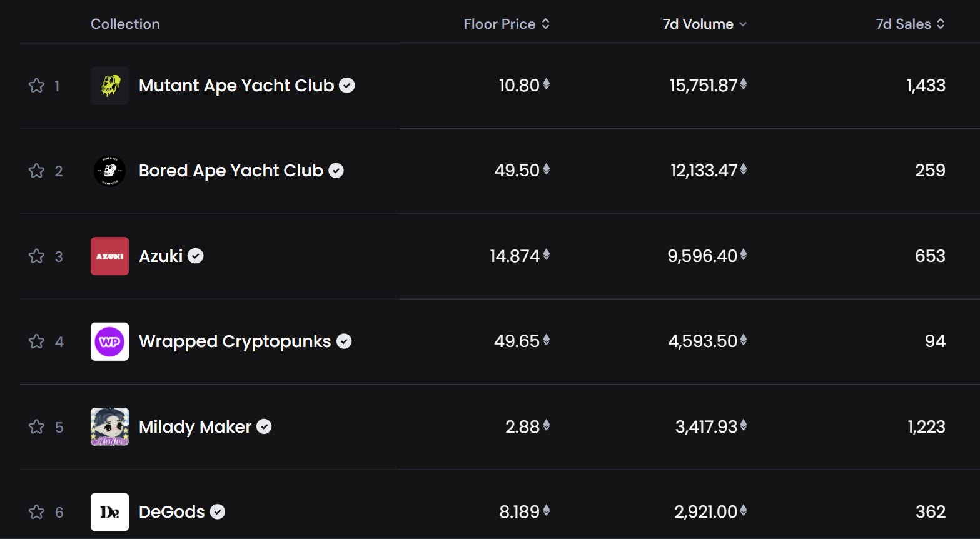Toggle the star next to Azuki
Image resolution: width=980 pixels, height=539 pixels.
click(36, 256)
